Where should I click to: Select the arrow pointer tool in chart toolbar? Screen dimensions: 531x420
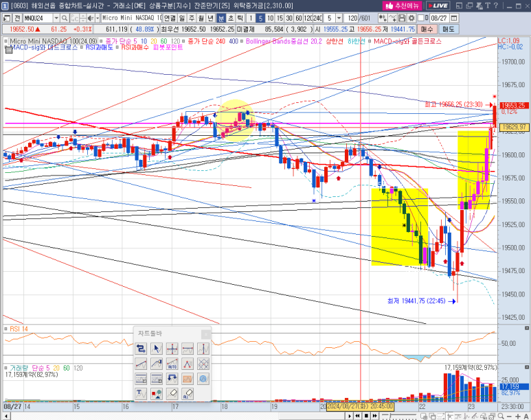click(156, 348)
